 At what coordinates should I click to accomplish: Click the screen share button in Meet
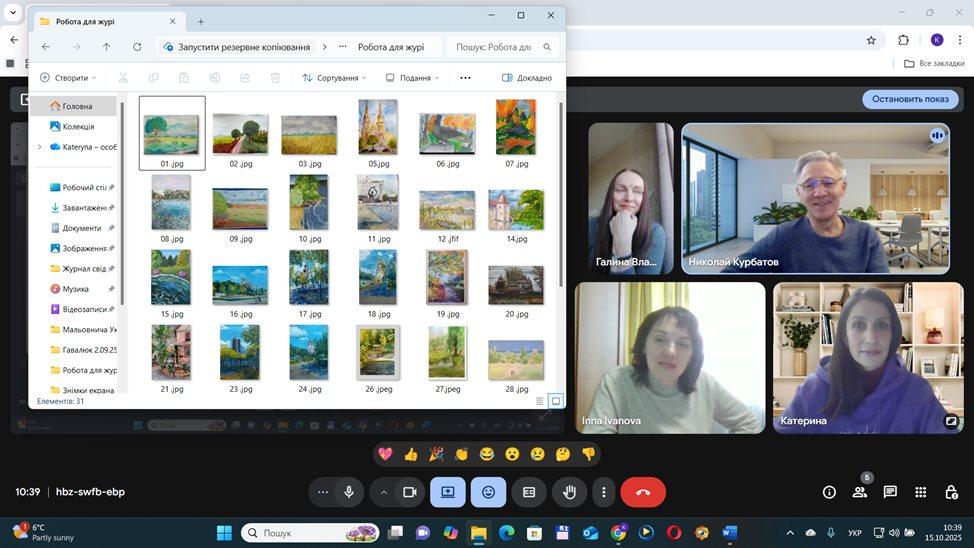pos(447,492)
